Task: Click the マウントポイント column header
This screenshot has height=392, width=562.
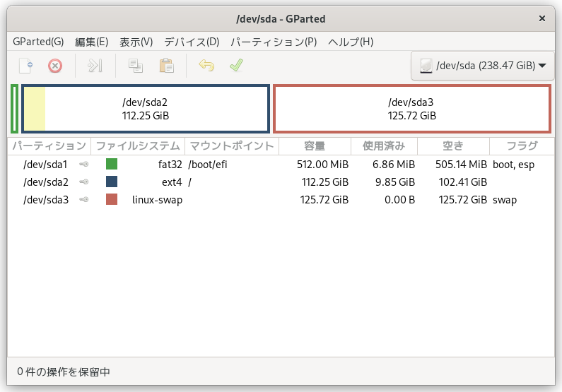Action: coord(232,146)
